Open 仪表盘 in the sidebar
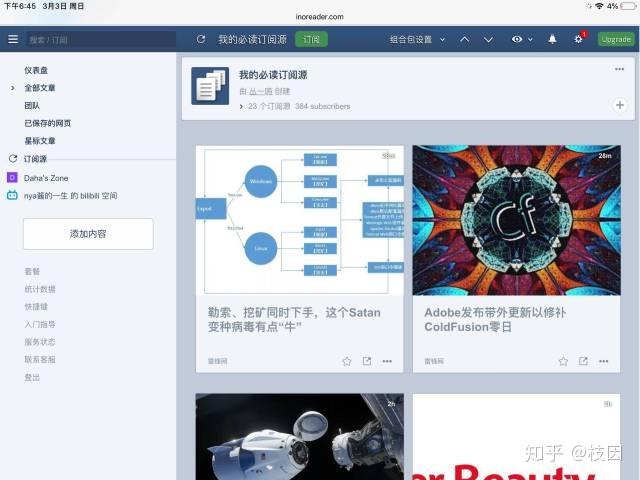 pos(36,70)
